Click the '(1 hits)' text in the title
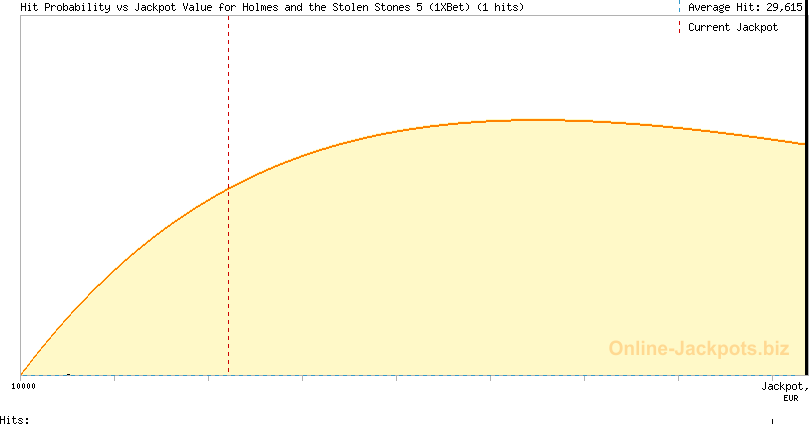The width and height of the screenshot is (810, 425). click(x=499, y=7)
